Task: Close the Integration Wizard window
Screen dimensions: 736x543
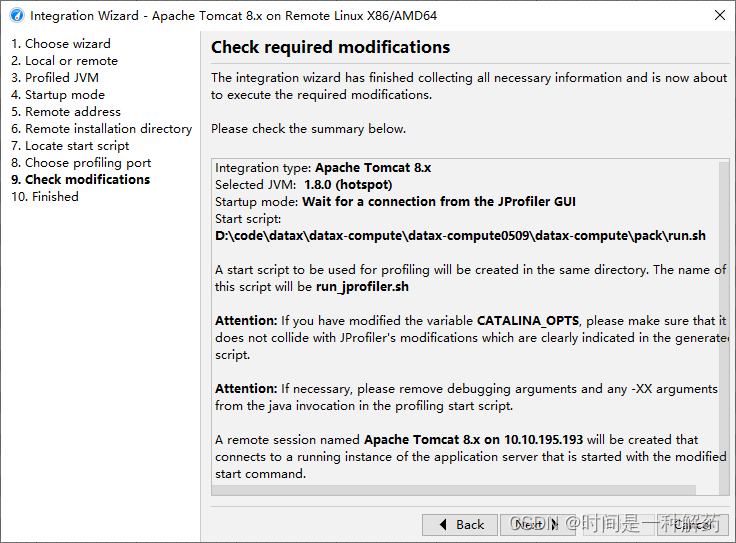Action: (720, 15)
